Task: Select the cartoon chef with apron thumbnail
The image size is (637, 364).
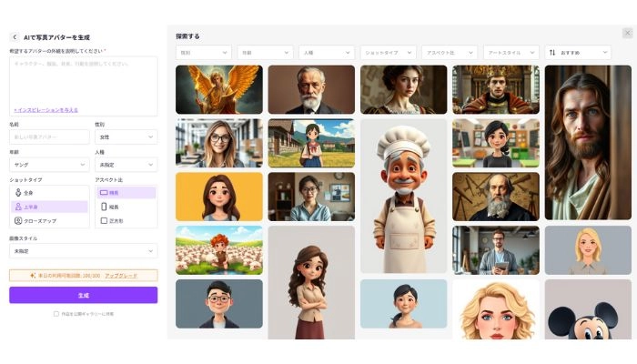Action: (403, 197)
